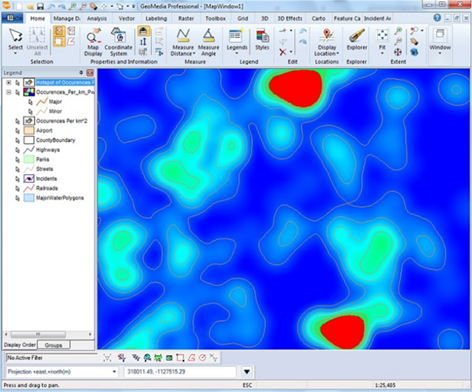Viewport: 472px width, 392px height.
Task: Toggle top-left highlighted Selection group option
Action: (x=59, y=31)
